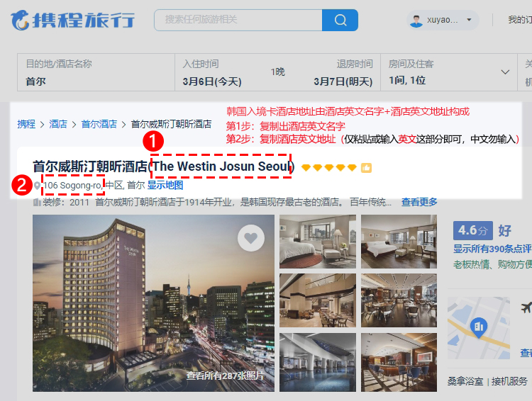Edit the destination field showing 首尔
The width and height of the screenshot is (532, 401).
96,72
